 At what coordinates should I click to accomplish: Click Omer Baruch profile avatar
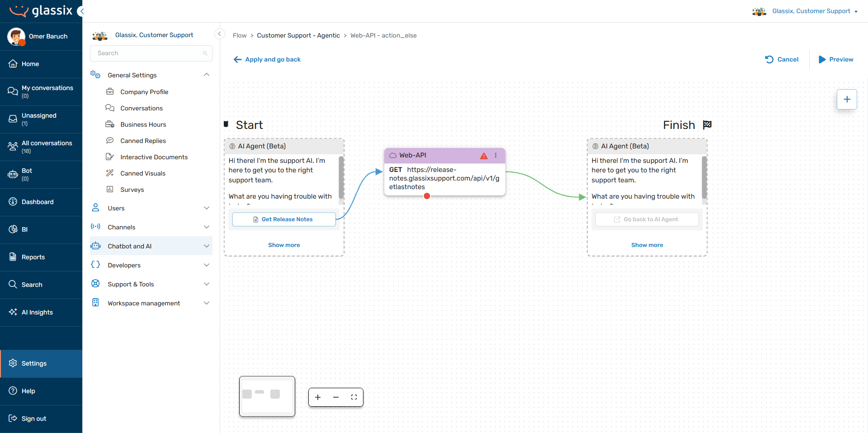coord(16,36)
